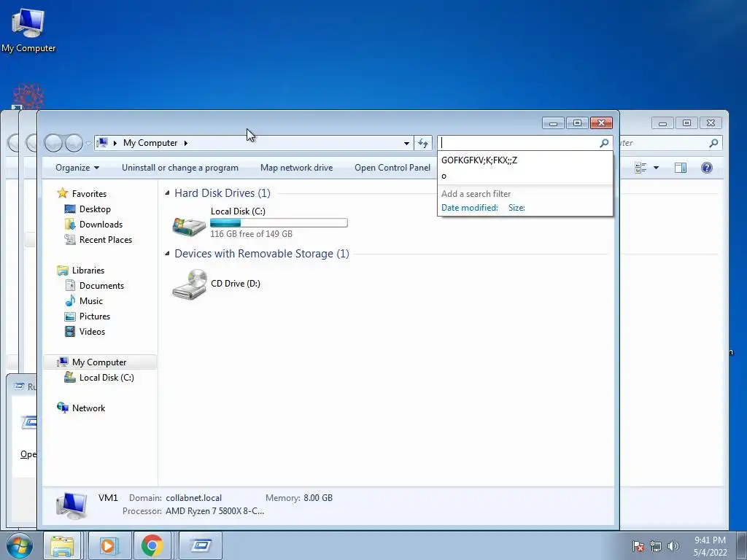Click the Local Disk C: capacity bar

(279, 222)
